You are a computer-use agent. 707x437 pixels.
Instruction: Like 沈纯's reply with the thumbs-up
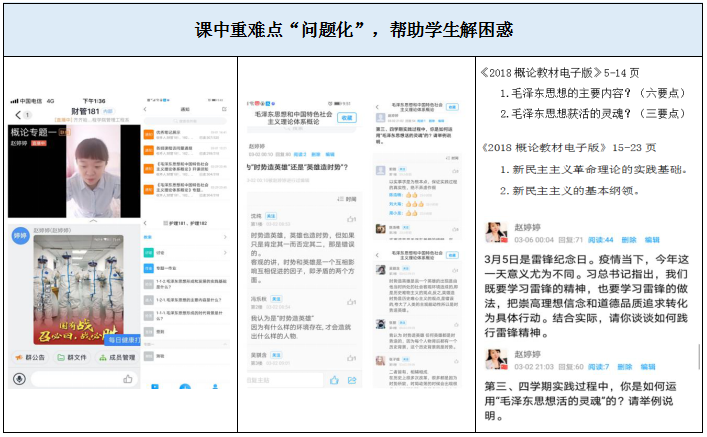click(352, 214)
